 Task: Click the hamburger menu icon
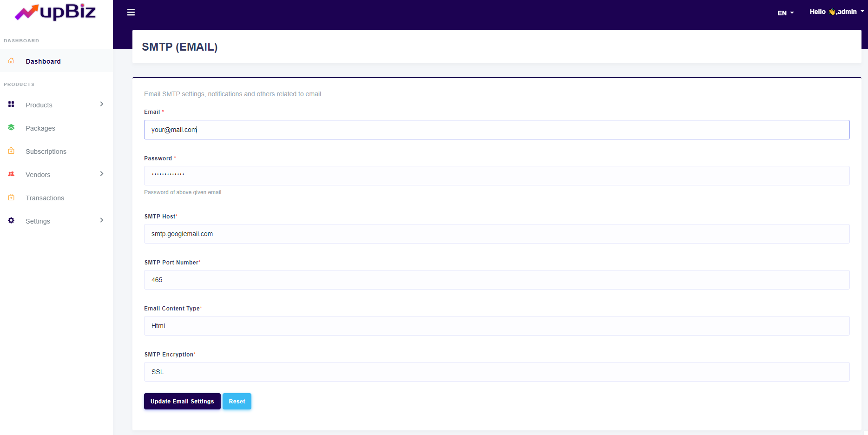click(131, 13)
